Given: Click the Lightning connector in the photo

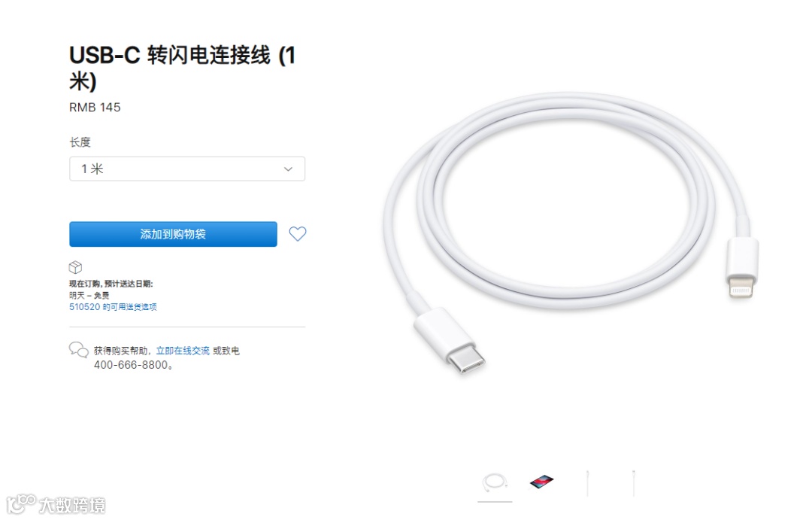Looking at the screenshot, I should [x=741, y=267].
